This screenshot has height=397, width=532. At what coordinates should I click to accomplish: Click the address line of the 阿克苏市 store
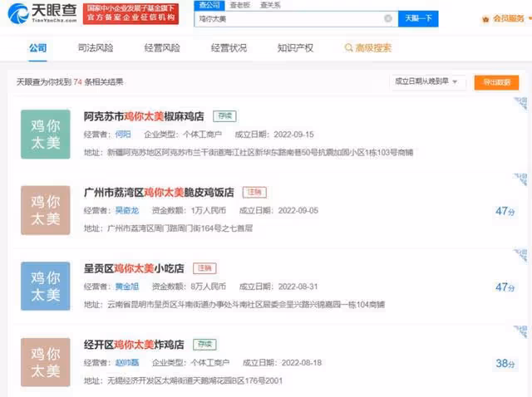(249, 153)
